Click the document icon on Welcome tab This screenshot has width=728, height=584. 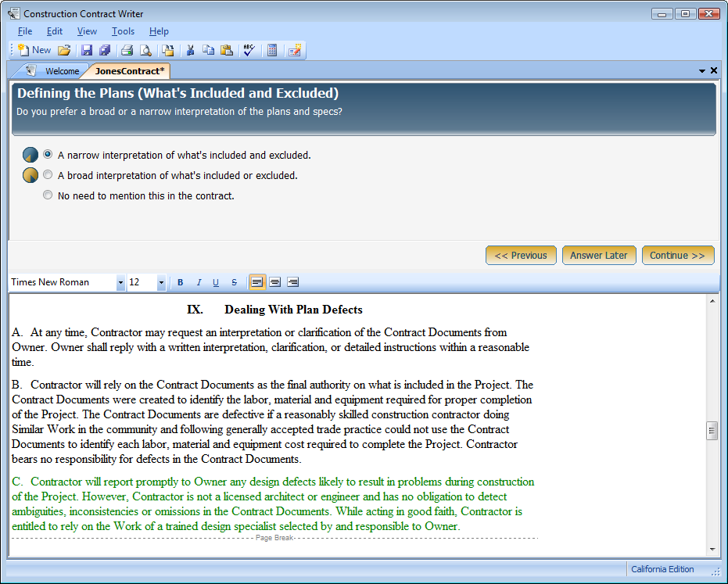tap(31, 70)
